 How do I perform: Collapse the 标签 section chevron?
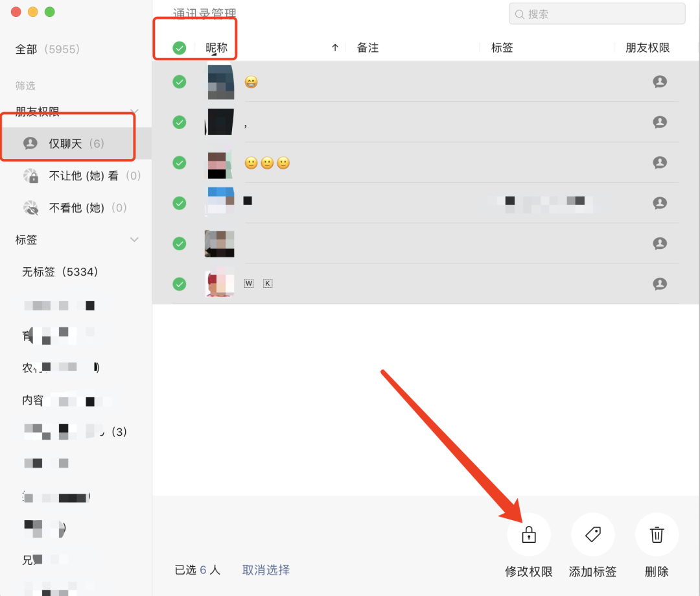pos(134,239)
